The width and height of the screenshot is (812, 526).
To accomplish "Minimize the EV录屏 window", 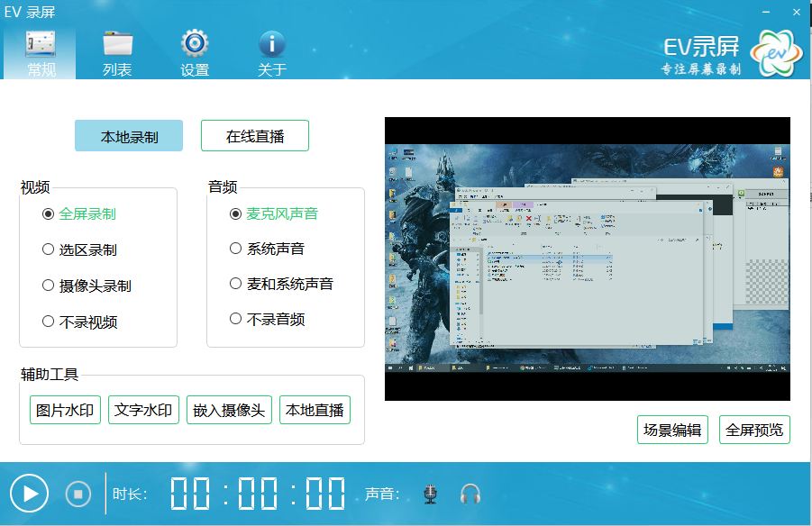I will pyautogui.click(x=766, y=12).
